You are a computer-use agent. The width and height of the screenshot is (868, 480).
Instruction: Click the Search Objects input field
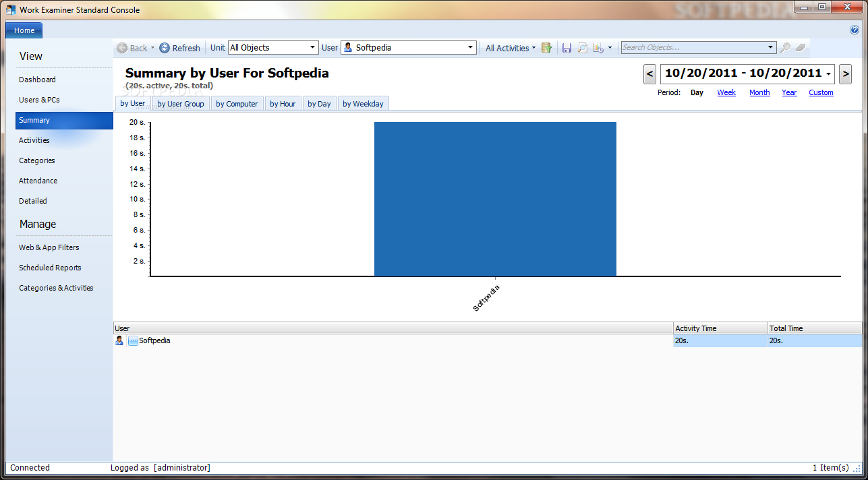coord(693,47)
